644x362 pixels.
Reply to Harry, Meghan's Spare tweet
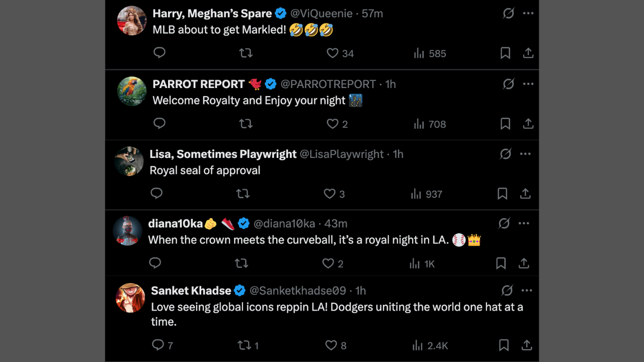coord(159,53)
